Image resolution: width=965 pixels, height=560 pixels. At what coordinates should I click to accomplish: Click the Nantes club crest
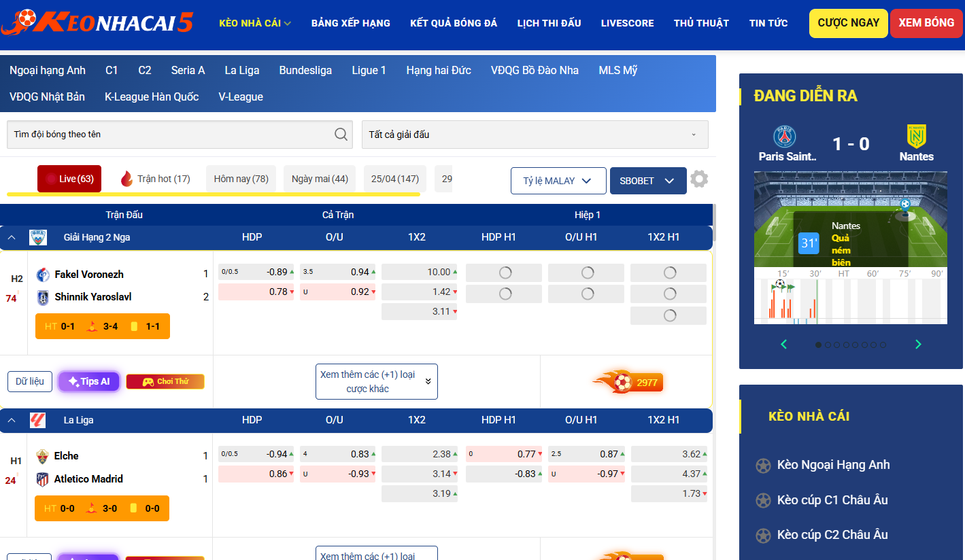(917, 137)
